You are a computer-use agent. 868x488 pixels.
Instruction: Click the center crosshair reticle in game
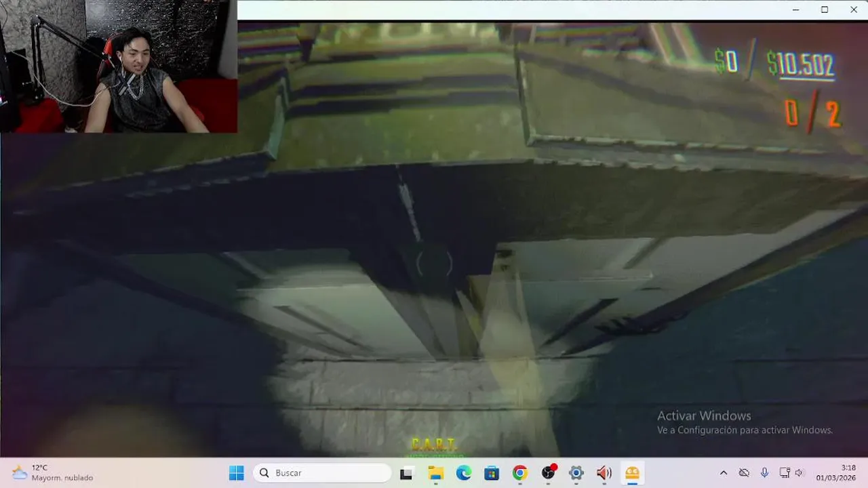pos(434,263)
